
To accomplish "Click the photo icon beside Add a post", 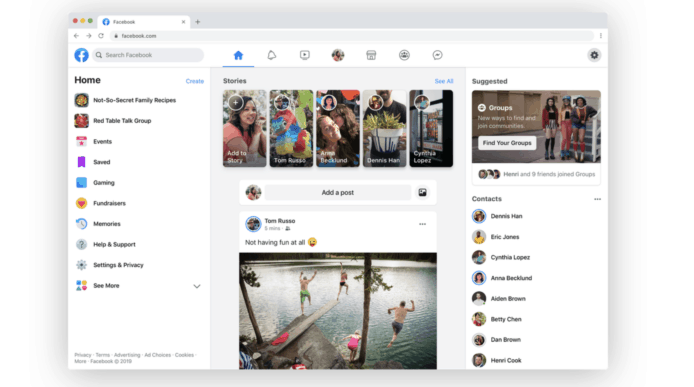I will tap(423, 192).
